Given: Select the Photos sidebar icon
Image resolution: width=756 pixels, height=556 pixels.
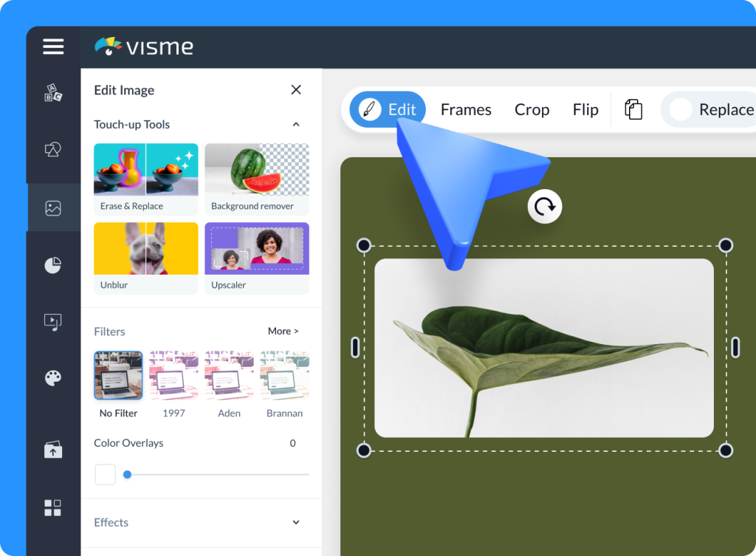Looking at the screenshot, I should click(52, 207).
